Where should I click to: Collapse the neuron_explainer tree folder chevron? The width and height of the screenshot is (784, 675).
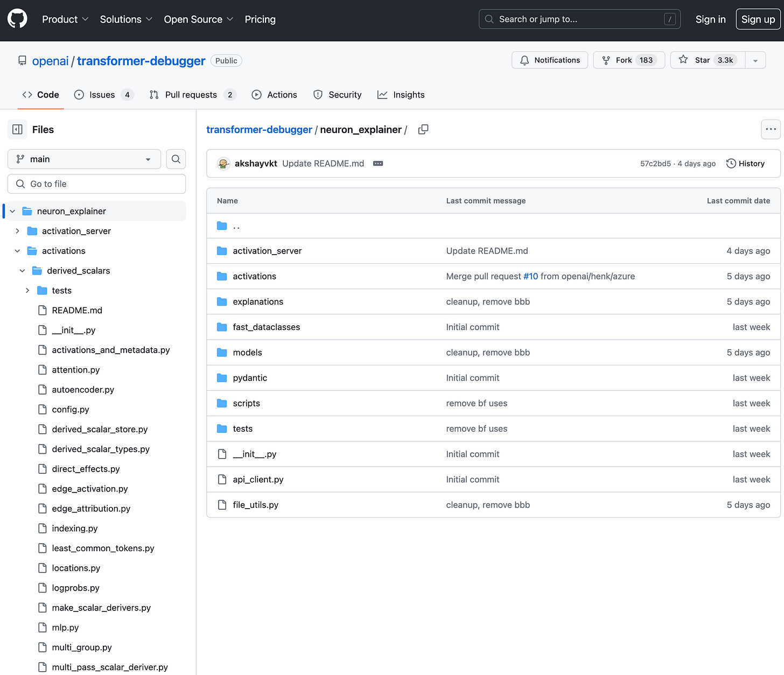point(12,212)
